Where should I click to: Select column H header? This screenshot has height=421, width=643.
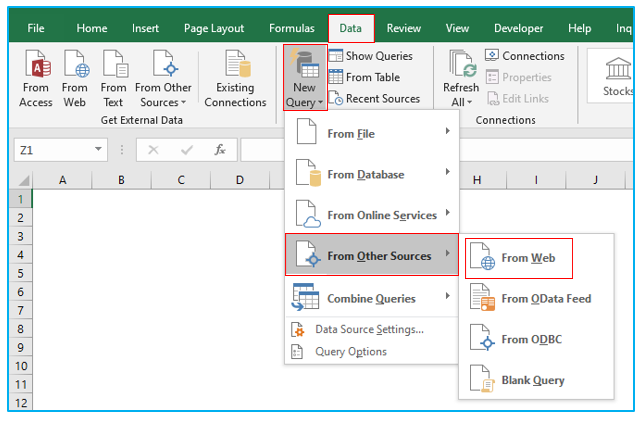click(477, 180)
